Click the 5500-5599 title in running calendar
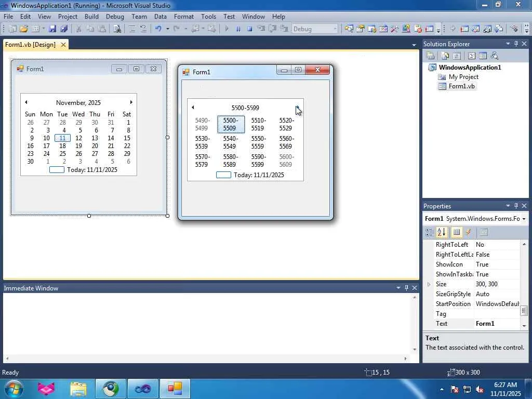Screen dimensions: 532x399 [x=245, y=108]
